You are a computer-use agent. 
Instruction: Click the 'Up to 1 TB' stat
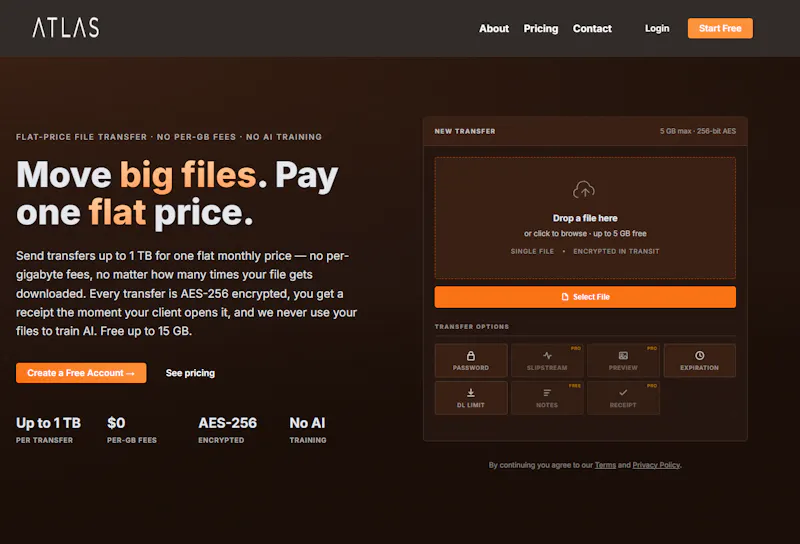(48, 423)
